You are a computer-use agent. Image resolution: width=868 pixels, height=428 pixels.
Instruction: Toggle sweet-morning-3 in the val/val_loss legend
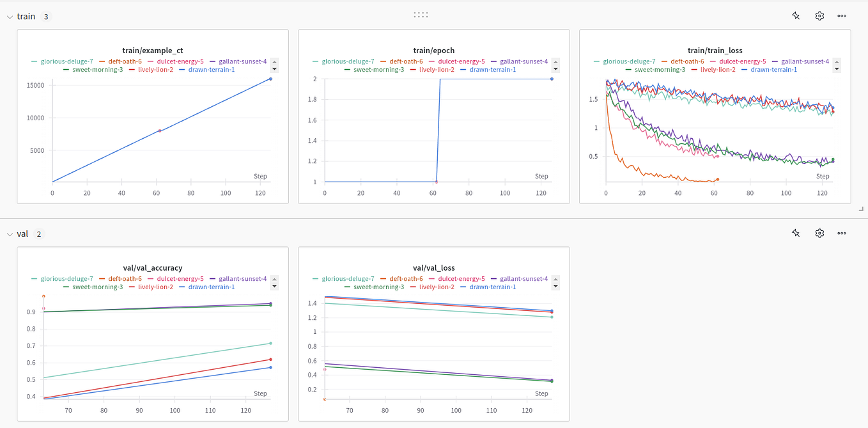(378, 287)
